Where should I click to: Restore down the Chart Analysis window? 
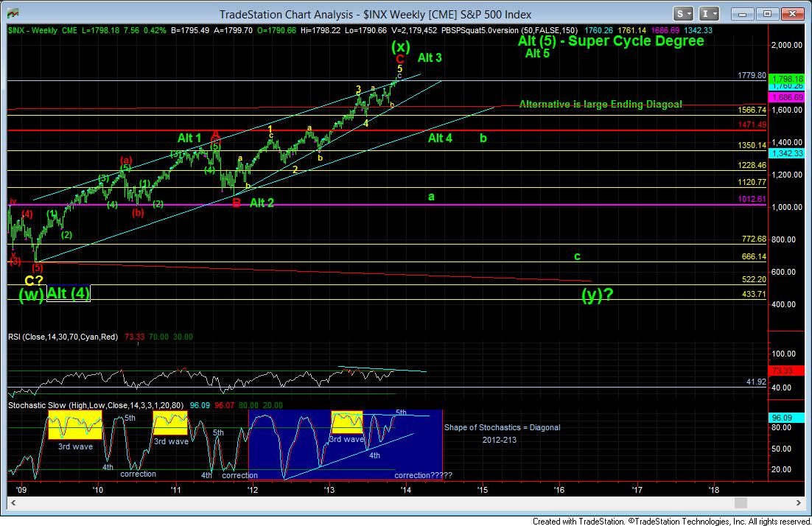coord(768,14)
